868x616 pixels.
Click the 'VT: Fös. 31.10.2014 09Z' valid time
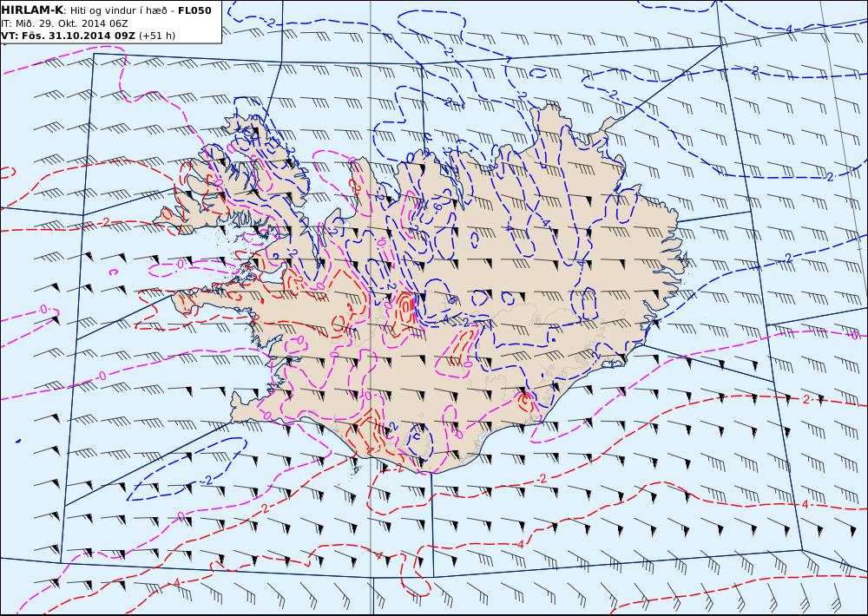(x=68, y=36)
